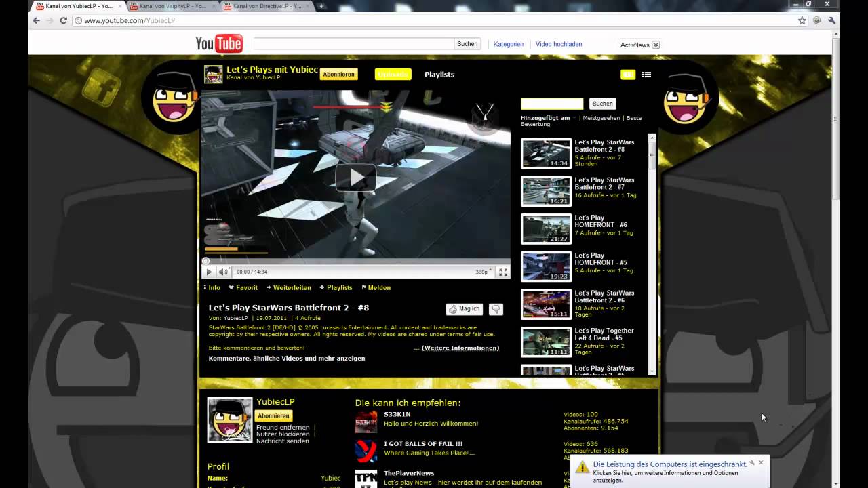This screenshot has height=488, width=868.
Task: Click Nachricht senden link
Action: tap(283, 441)
